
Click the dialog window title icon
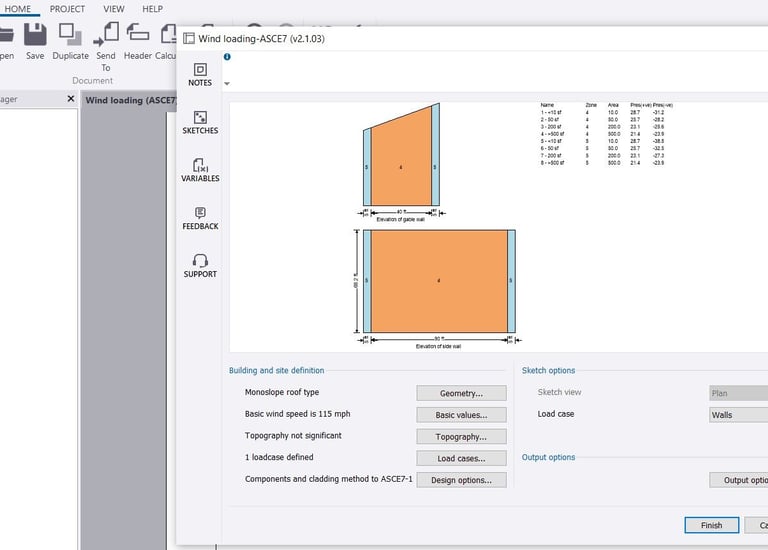(x=189, y=39)
